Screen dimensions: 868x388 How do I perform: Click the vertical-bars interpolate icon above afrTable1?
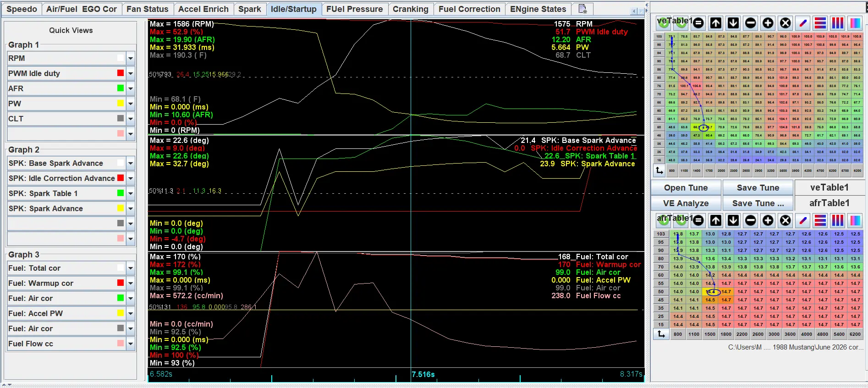tap(838, 220)
